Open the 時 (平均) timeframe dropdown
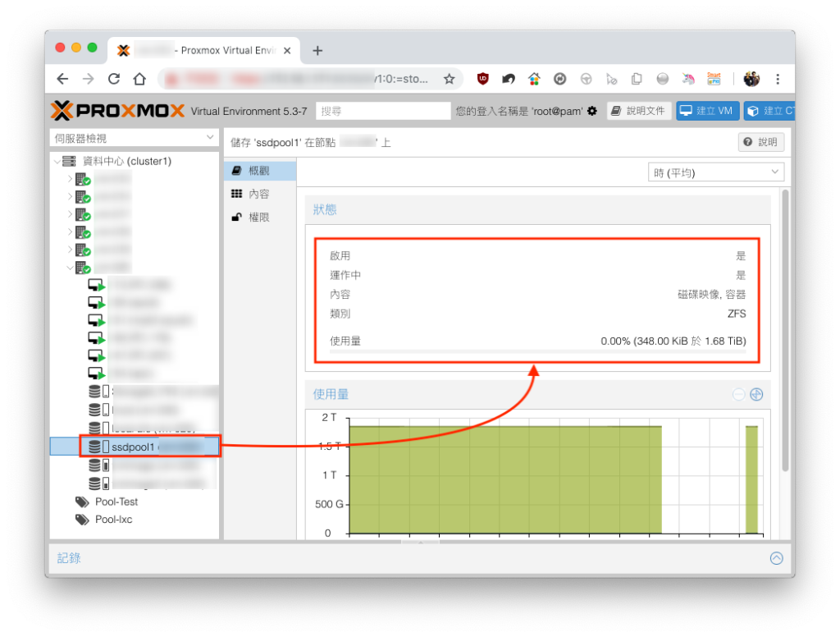The image size is (840, 637). tap(715, 172)
